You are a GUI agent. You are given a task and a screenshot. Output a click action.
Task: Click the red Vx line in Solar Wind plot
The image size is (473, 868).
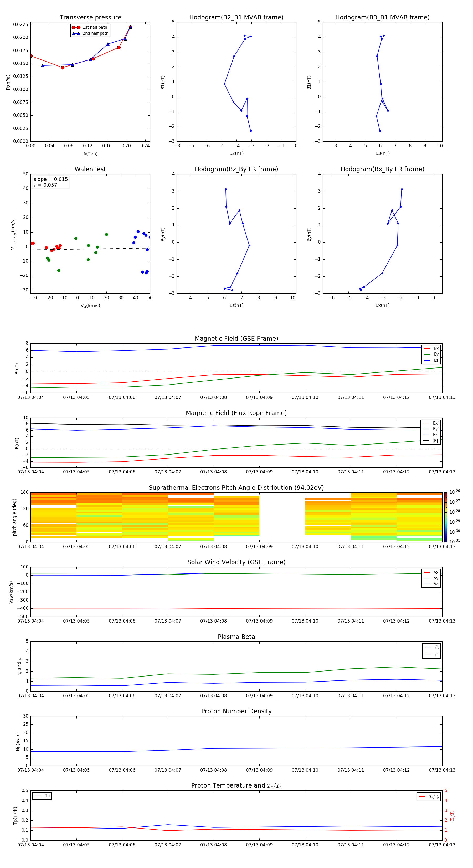236,609
